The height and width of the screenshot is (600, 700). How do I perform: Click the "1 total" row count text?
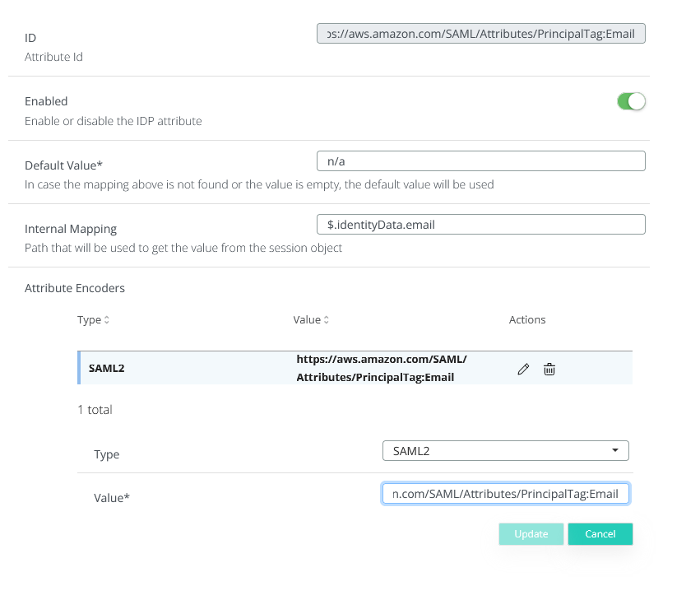pos(95,410)
